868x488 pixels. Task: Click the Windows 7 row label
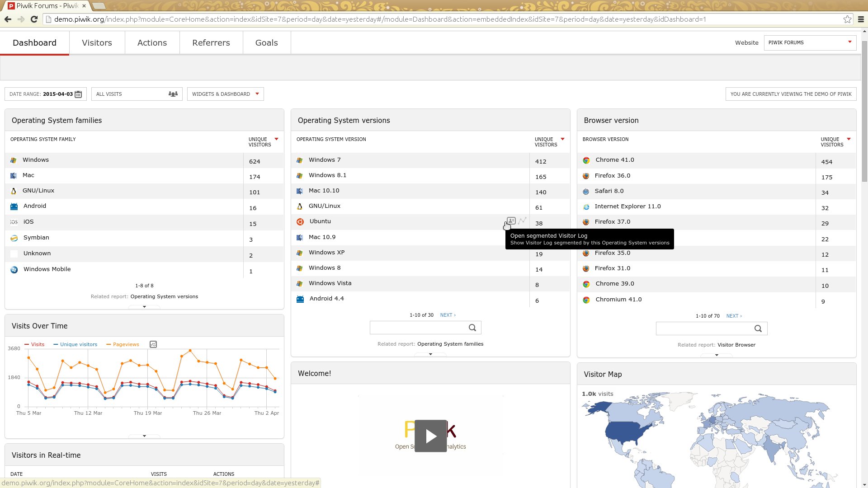pyautogui.click(x=325, y=160)
